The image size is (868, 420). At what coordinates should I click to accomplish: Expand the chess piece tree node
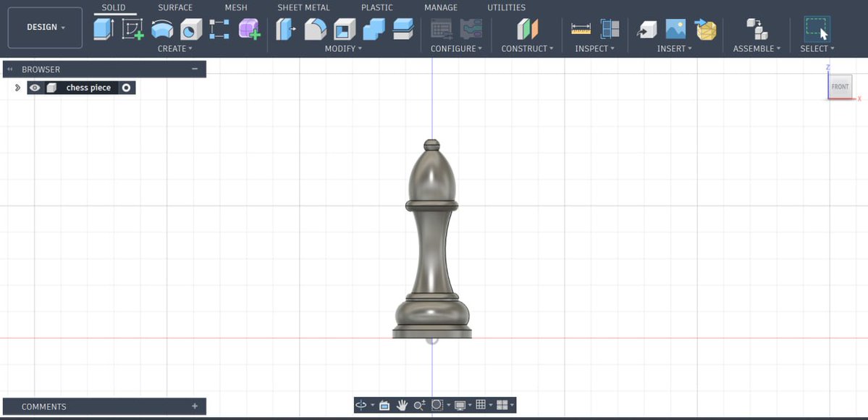[x=17, y=88]
